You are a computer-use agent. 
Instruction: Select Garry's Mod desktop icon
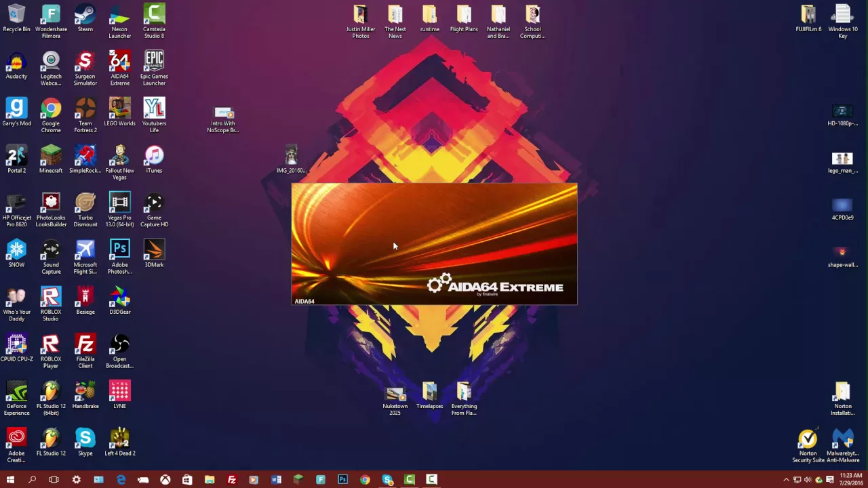(x=16, y=113)
